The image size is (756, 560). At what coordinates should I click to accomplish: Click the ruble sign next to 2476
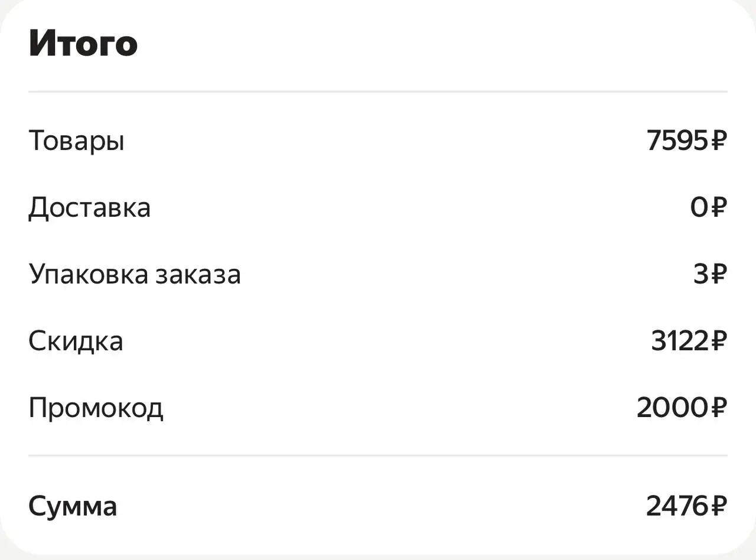point(718,506)
